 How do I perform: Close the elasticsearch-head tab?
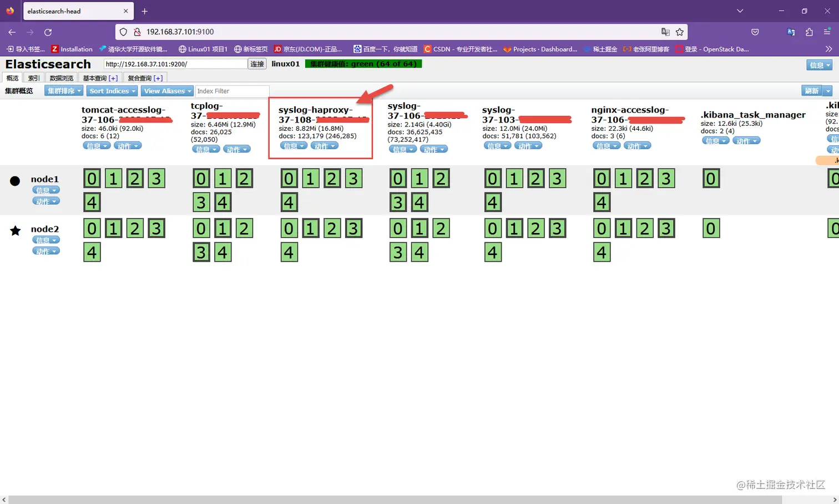point(126,11)
